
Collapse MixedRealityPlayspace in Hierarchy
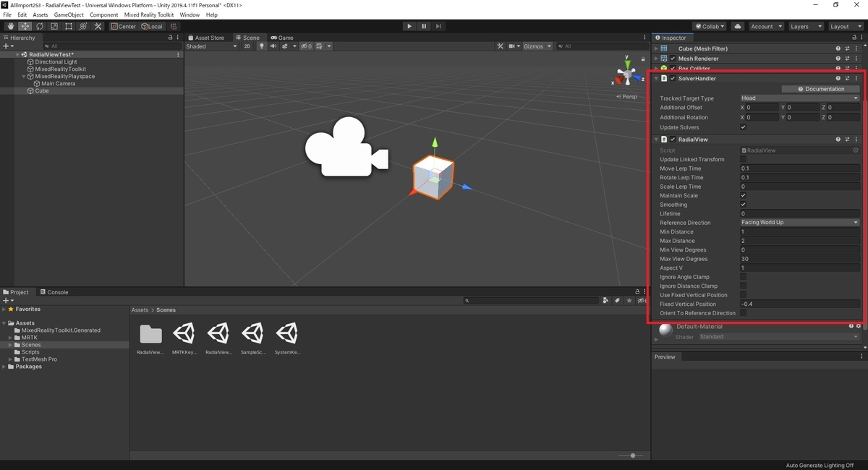tap(23, 77)
